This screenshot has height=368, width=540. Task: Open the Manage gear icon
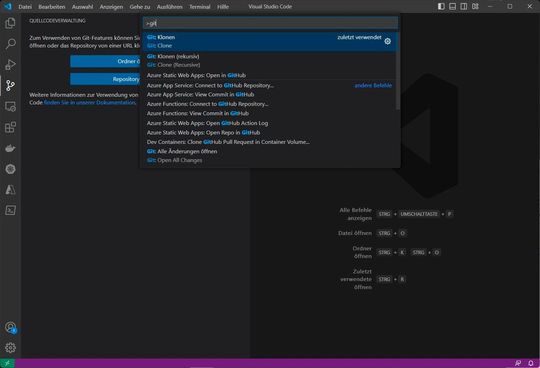pos(10,348)
